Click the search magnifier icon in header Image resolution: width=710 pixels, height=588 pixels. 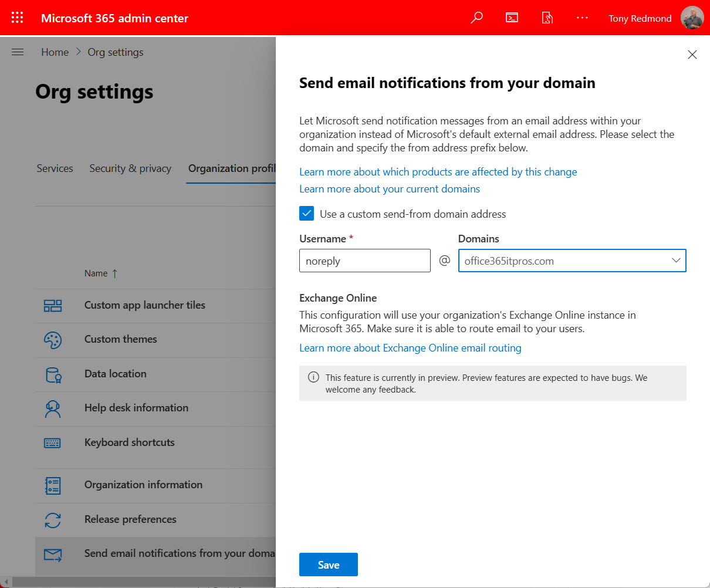pyautogui.click(x=477, y=18)
